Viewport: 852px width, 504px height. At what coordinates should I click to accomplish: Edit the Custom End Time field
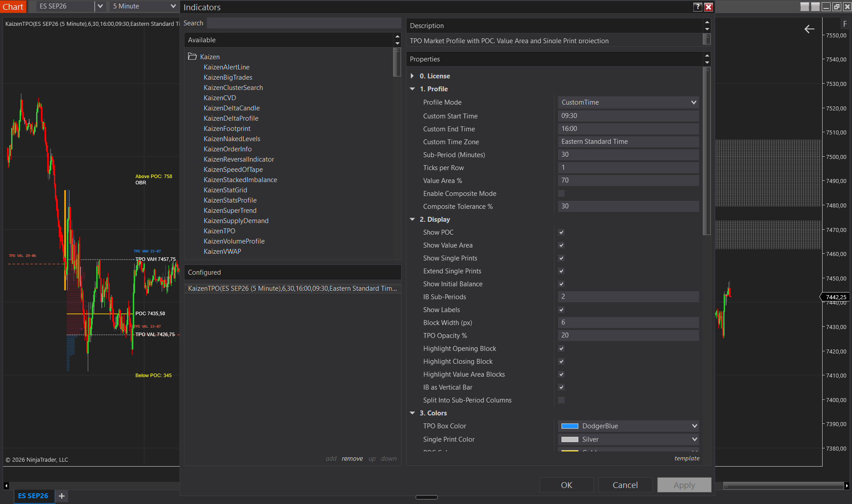[628, 129]
